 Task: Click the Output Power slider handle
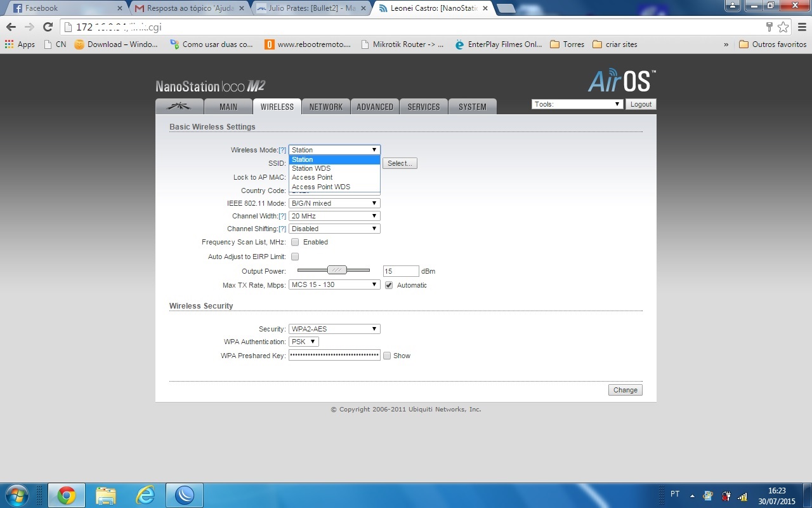(x=337, y=270)
